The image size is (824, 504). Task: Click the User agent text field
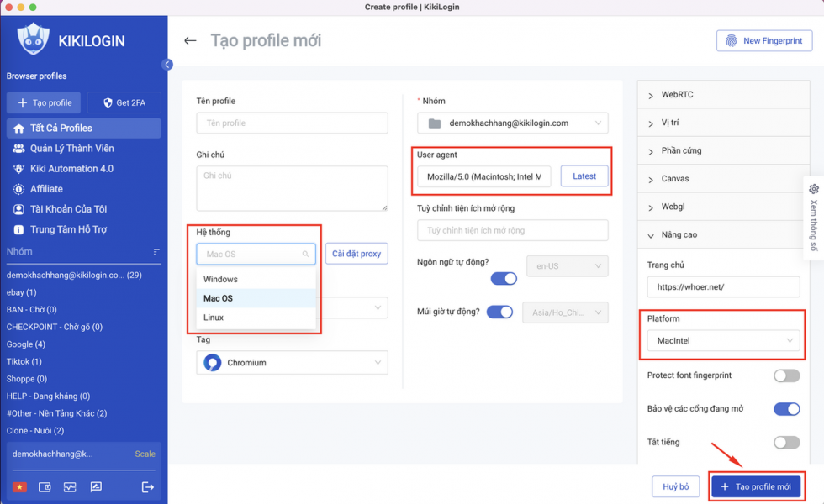coord(483,176)
